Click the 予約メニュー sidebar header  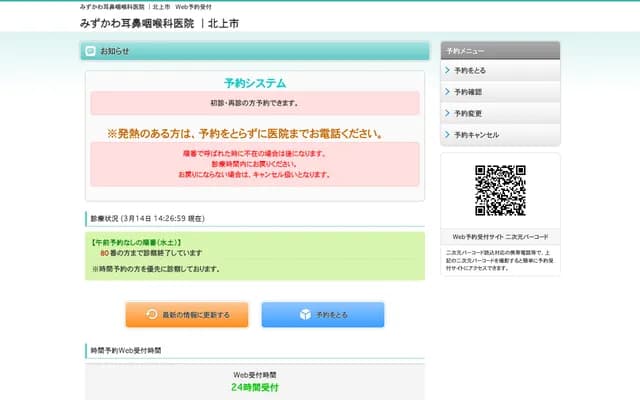466,49
